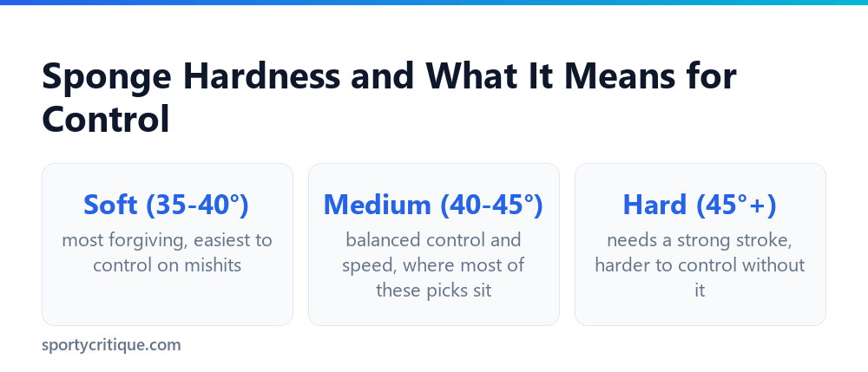This screenshot has width=868, height=372.
Task: Click 'harder to control without' text line
Action: pyautogui.click(x=700, y=265)
